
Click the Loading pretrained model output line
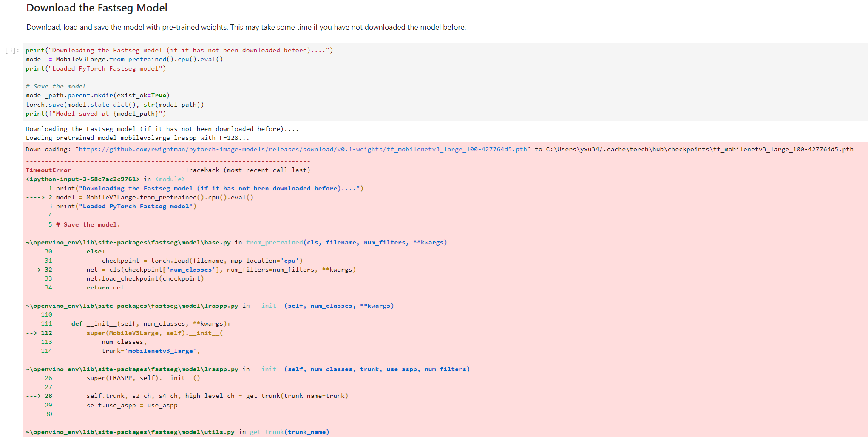pyautogui.click(x=136, y=137)
